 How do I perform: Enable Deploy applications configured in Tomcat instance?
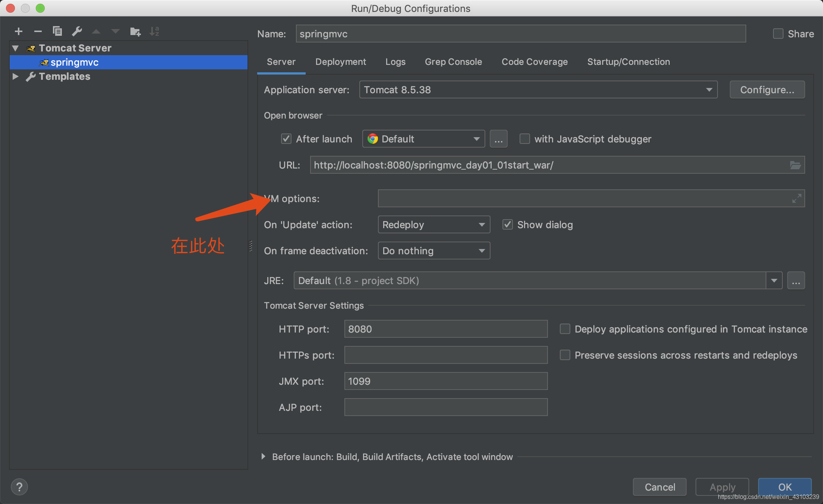[565, 329]
